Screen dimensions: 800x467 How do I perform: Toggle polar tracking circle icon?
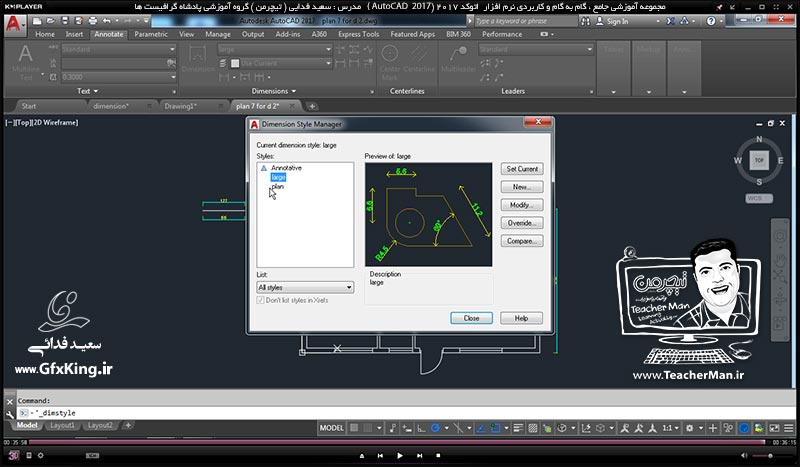click(435, 428)
